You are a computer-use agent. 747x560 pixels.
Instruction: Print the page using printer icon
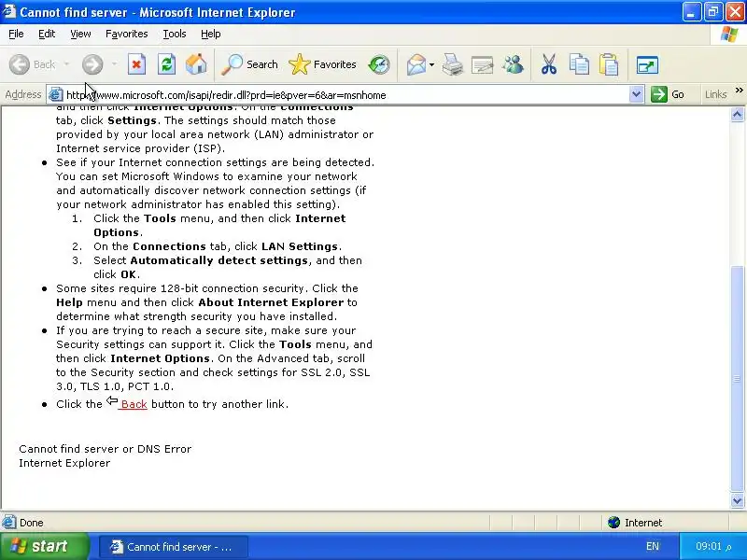pyautogui.click(x=452, y=64)
